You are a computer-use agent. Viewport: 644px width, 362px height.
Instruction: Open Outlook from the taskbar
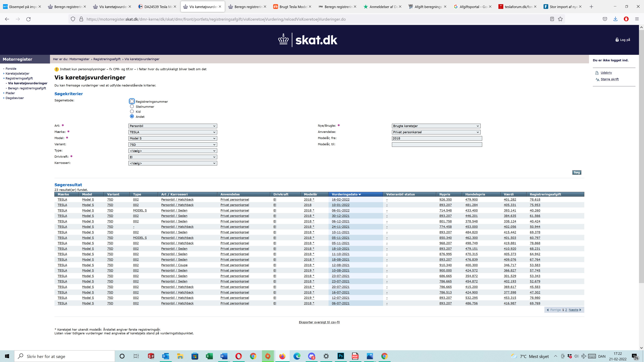click(x=166, y=356)
